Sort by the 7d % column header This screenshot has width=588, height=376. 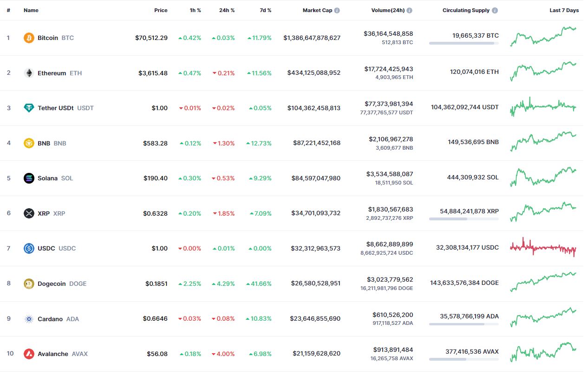266,10
